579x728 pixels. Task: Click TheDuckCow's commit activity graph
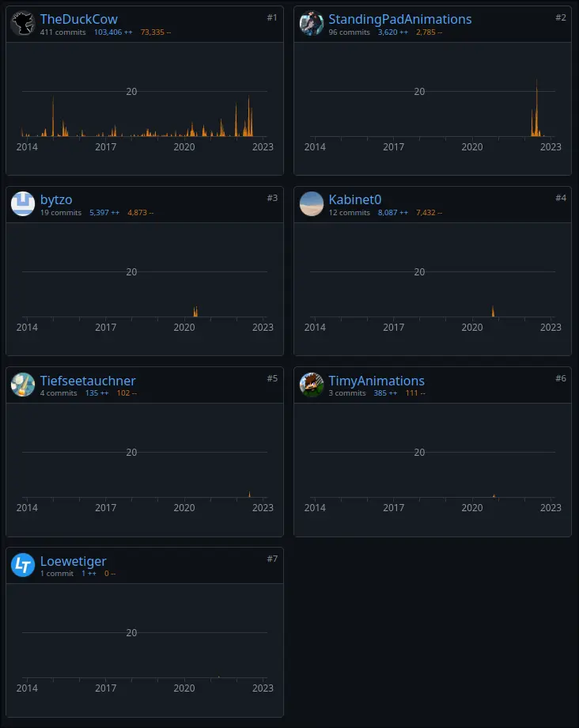(144, 109)
